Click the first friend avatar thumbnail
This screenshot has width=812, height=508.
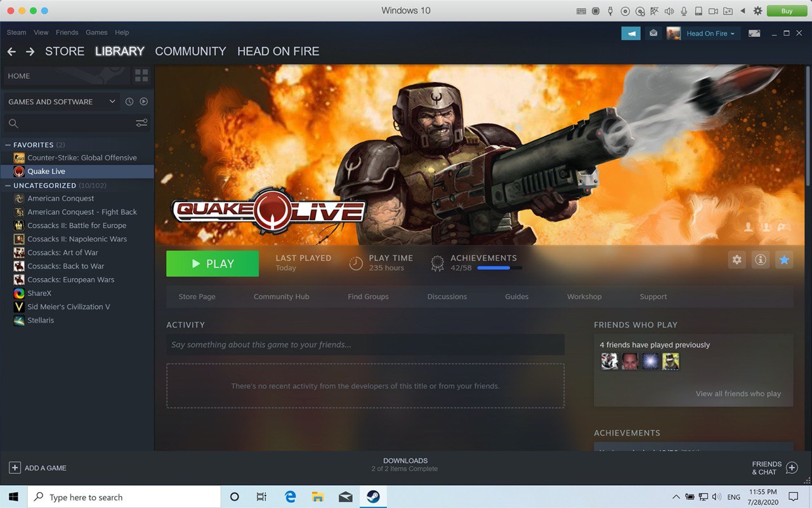coord(609,361)
